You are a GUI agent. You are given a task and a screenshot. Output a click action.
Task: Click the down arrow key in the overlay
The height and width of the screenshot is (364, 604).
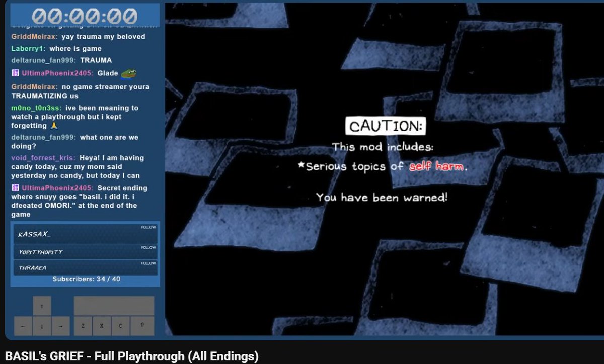coord(42,326)
